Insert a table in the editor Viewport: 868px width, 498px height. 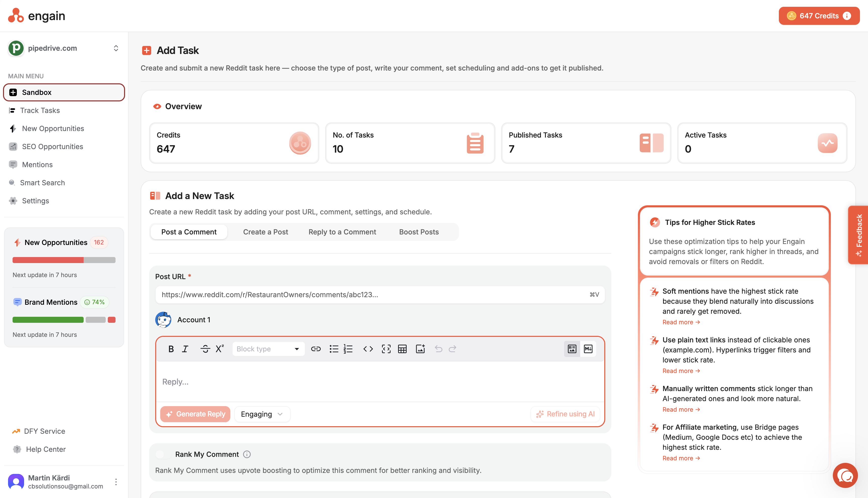point(402,349)
